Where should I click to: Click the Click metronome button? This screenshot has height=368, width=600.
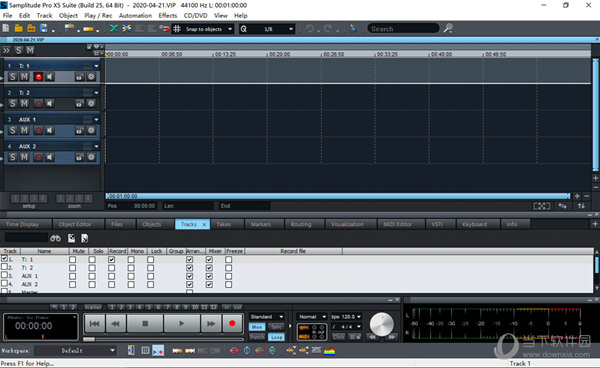point(338,337)
